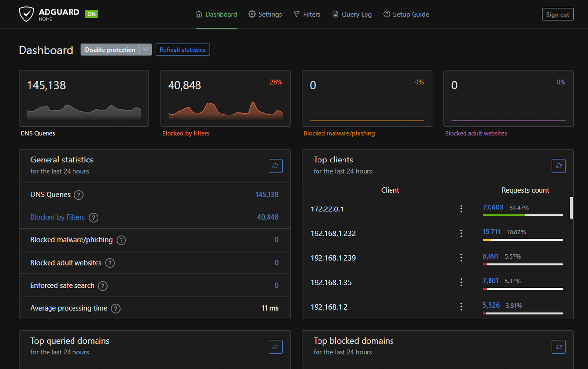Click client address 192.168.1.35
The height and width of the screenshot is (369, 588).
point(331,282)
